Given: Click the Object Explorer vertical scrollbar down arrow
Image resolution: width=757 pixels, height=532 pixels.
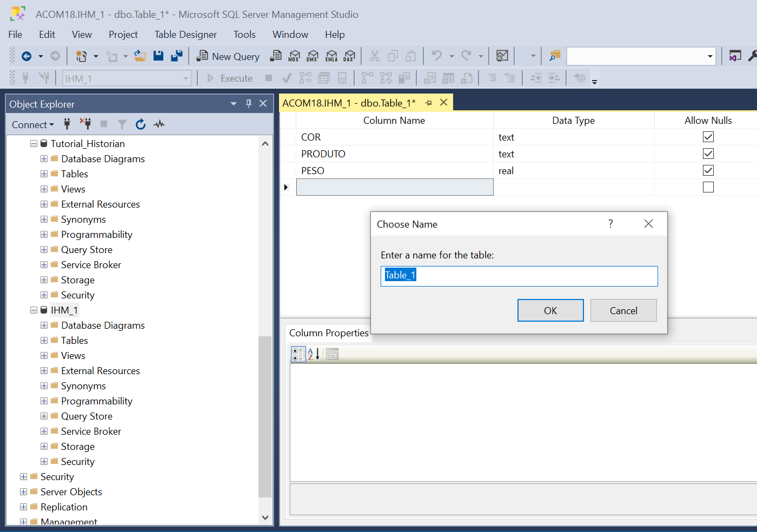Looking at the screenshot, I should coord(265,517).
